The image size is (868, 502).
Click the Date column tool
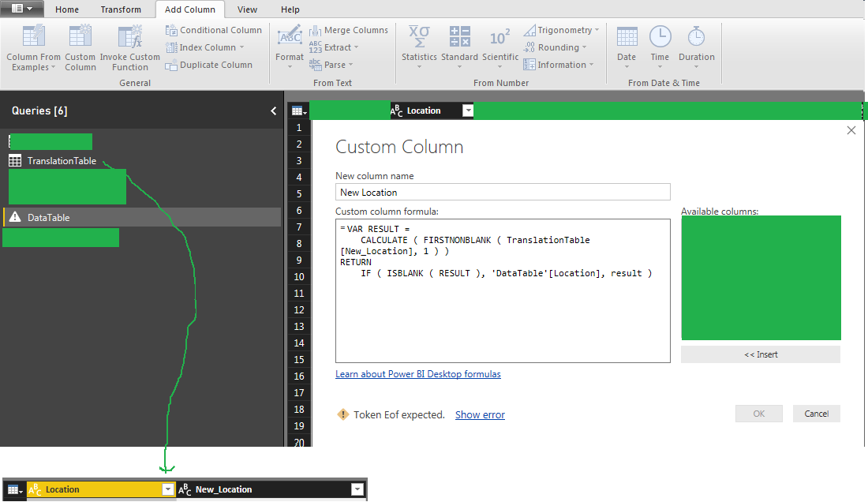(627, 48)
